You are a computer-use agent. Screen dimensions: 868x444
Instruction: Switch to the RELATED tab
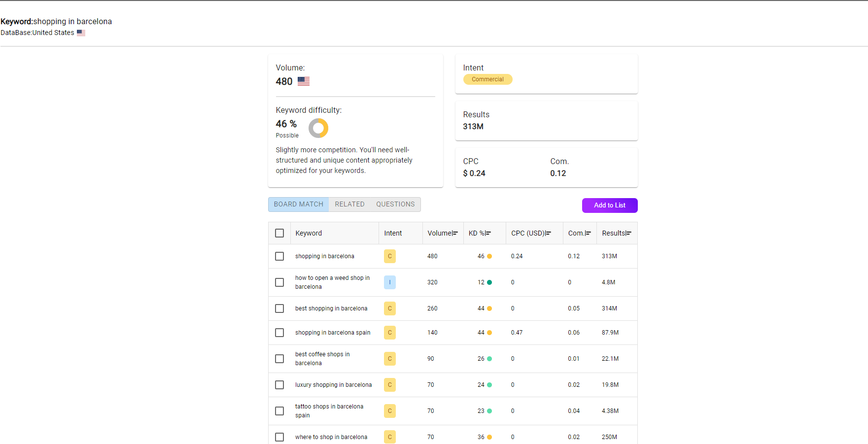349,204
